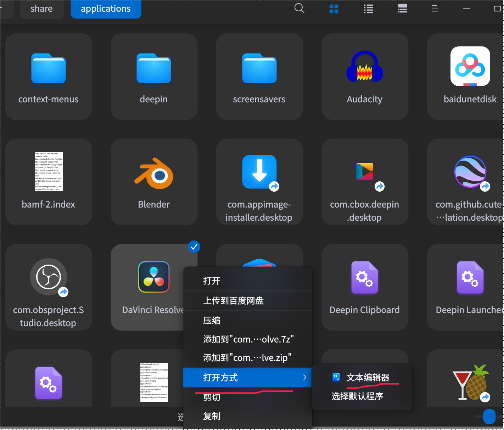Click the com.appimage-installer.desktop icon

tap(259, 172)
